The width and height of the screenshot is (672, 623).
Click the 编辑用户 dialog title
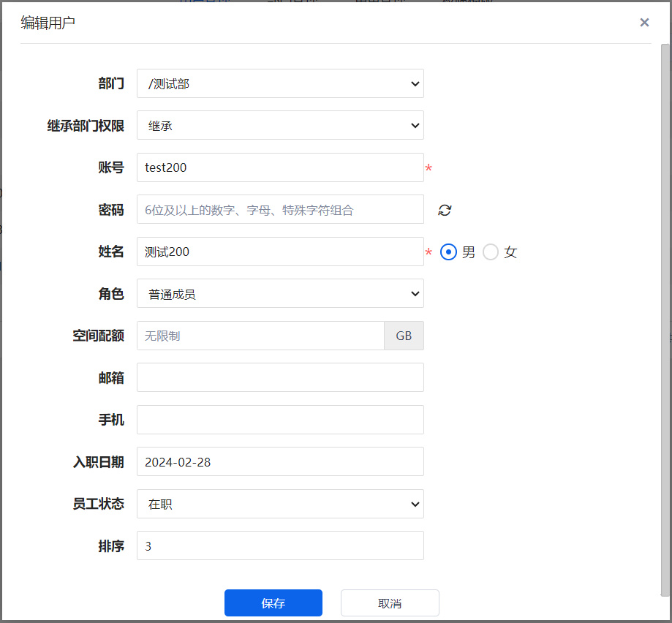[48, 23]
